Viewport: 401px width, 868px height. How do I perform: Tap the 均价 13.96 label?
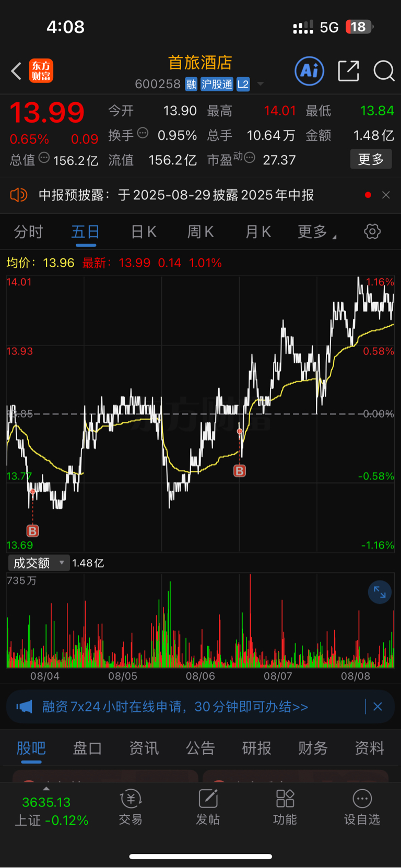[40, 263]
